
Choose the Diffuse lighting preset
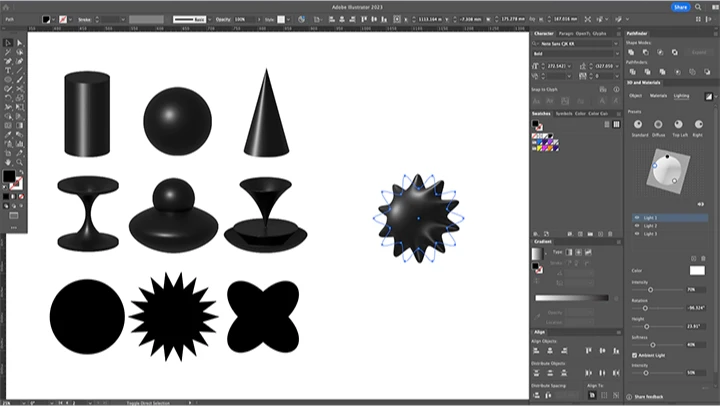[660, 124]
